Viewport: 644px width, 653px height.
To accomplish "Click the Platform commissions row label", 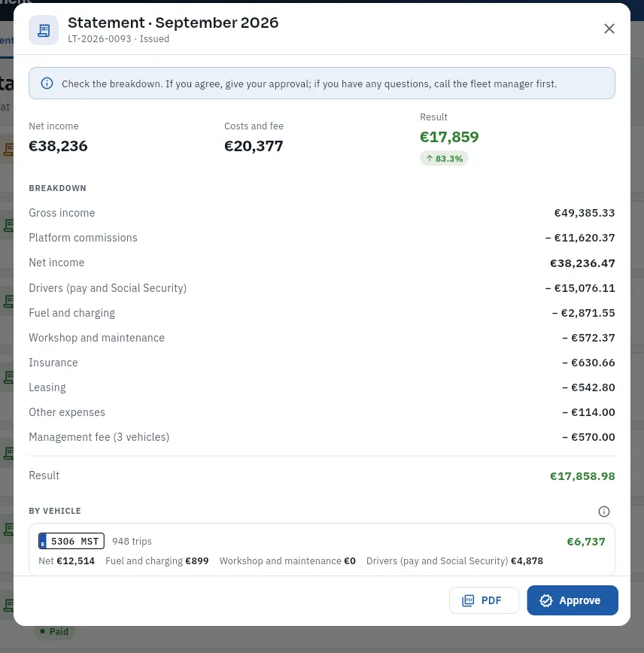I will tap(83, 238).
